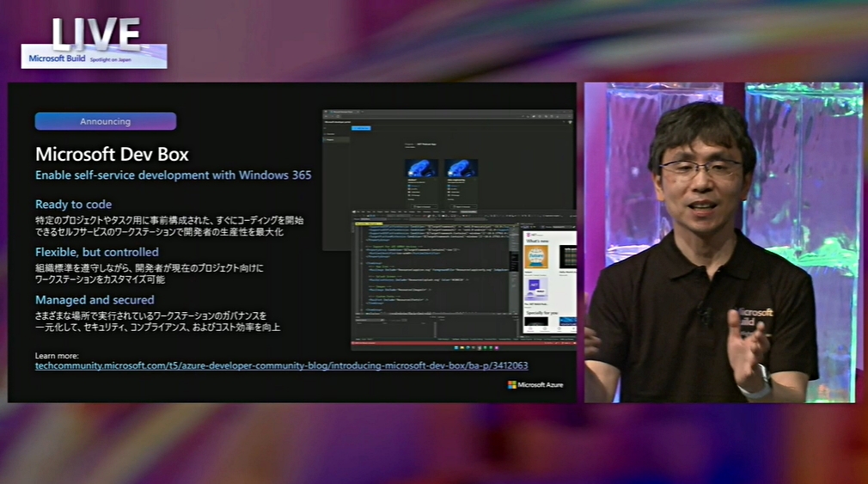Click the Microsoft Build LIVE logo

95,43
